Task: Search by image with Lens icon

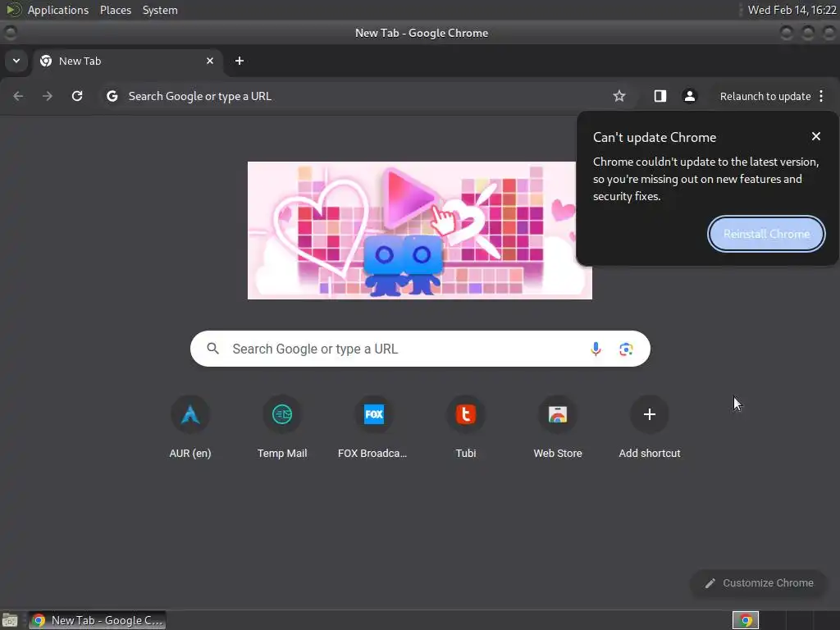Action: 626,349
